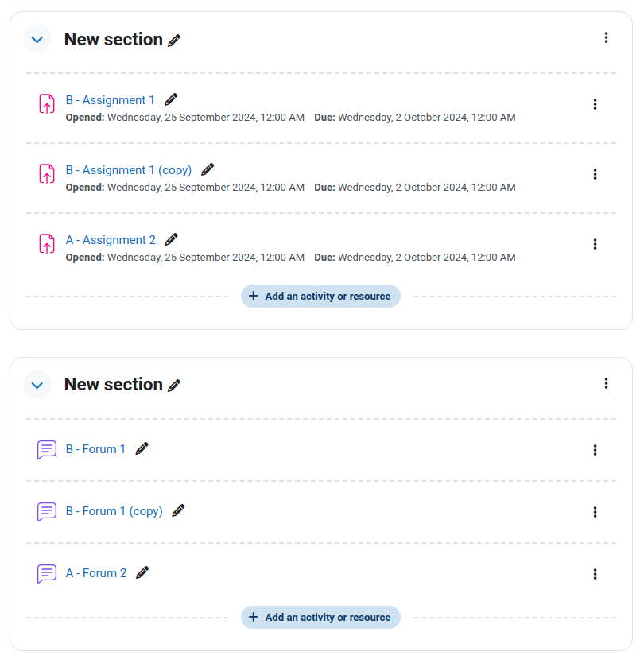Screen dimensions: 644x663
Task: Click pencil icon beside B - Assignment 1 (copy)
Action: 208,169
